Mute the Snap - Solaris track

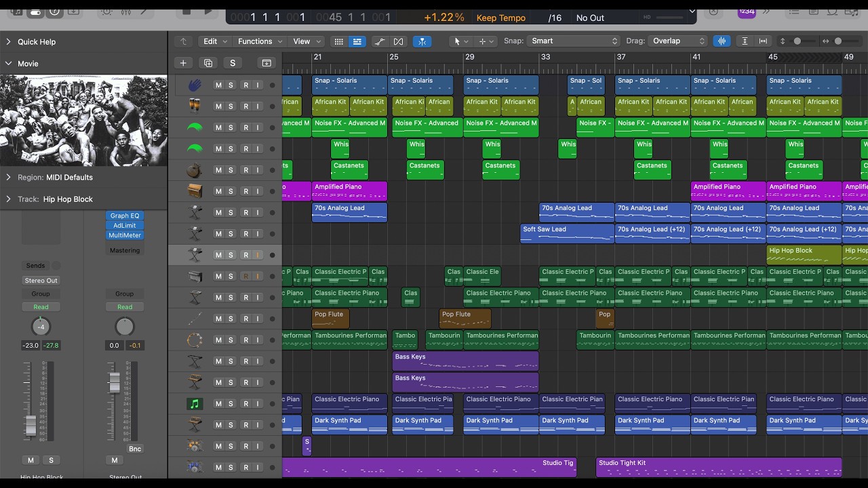(218, 85)
